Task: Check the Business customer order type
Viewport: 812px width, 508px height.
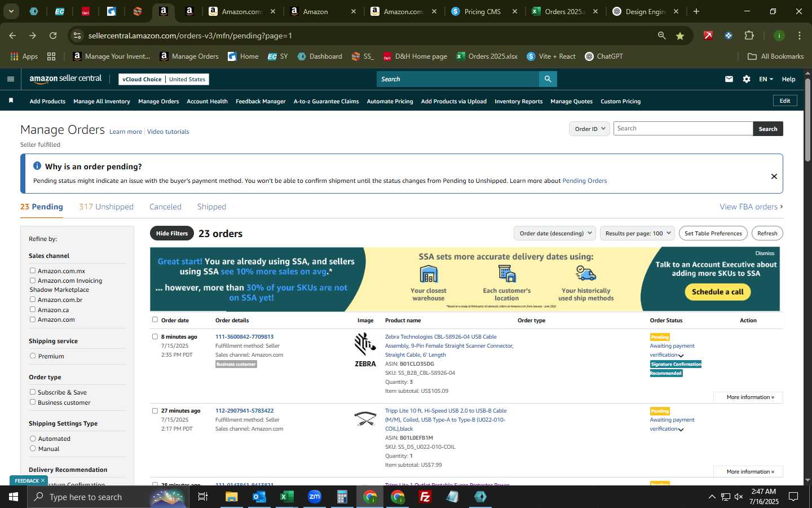Action: pos(33,402)
